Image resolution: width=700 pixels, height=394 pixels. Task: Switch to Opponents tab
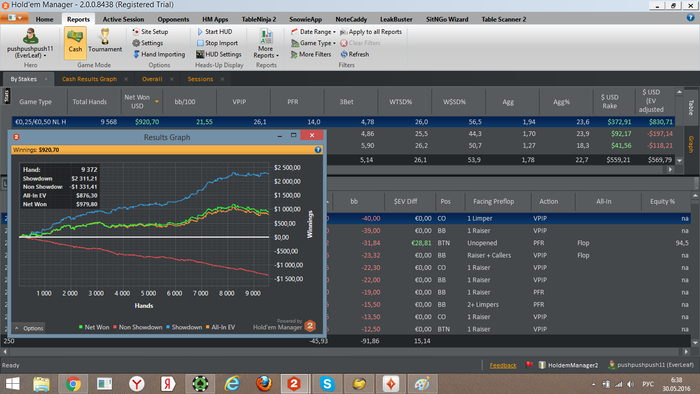[173, 19]
